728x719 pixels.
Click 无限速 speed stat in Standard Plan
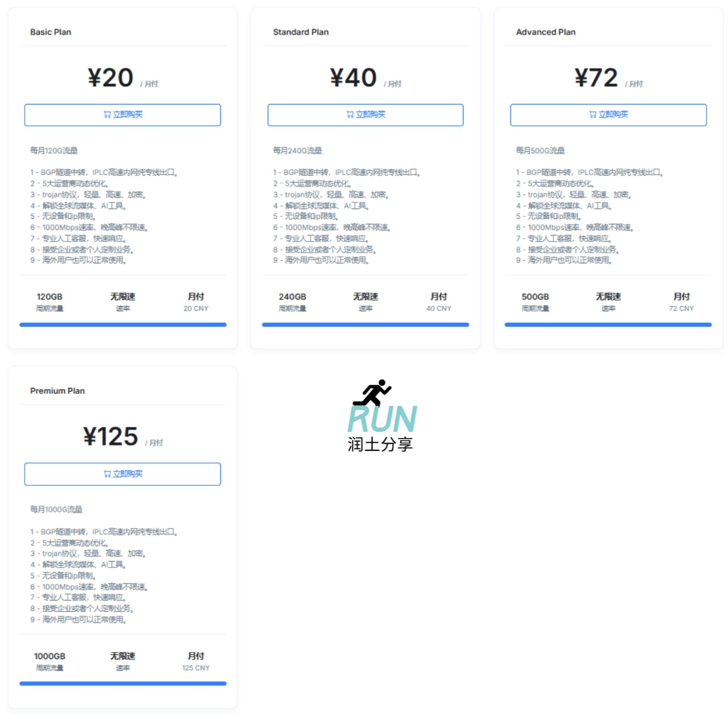pos(365,297)
